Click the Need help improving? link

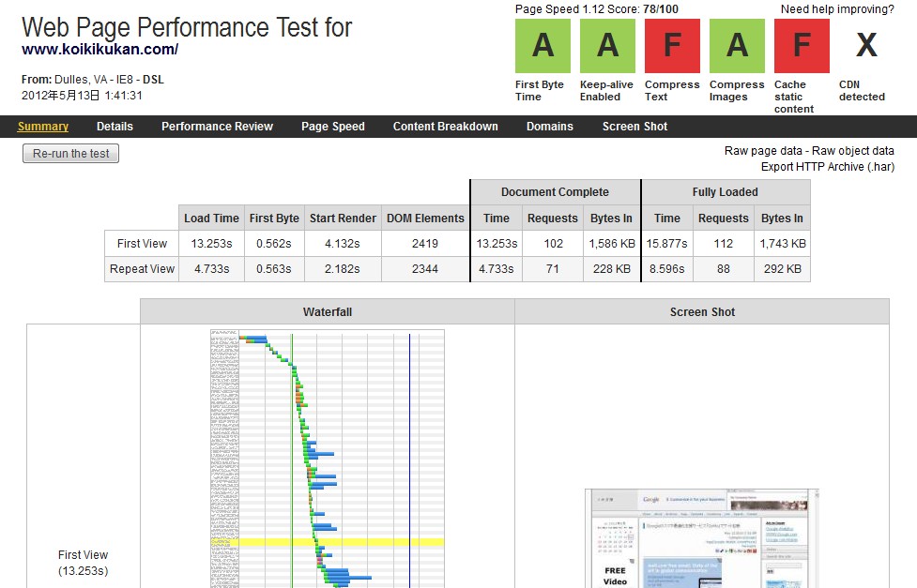(x=837, y=8)
